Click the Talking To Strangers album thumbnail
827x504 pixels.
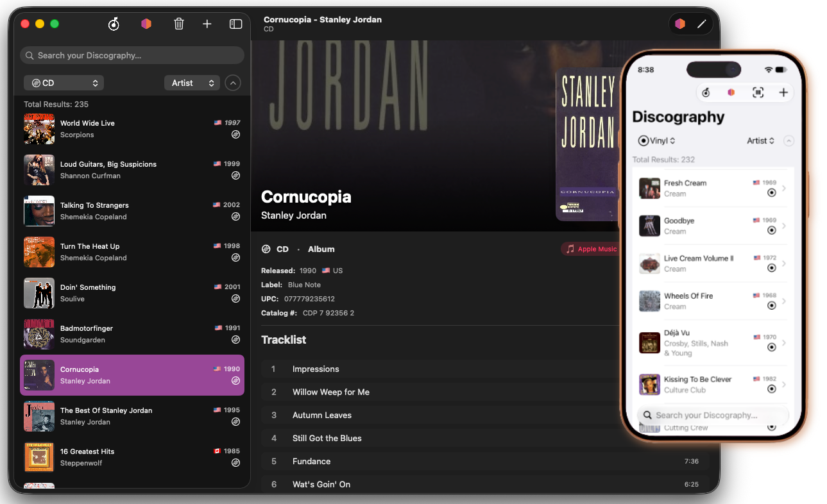[39, 211]
